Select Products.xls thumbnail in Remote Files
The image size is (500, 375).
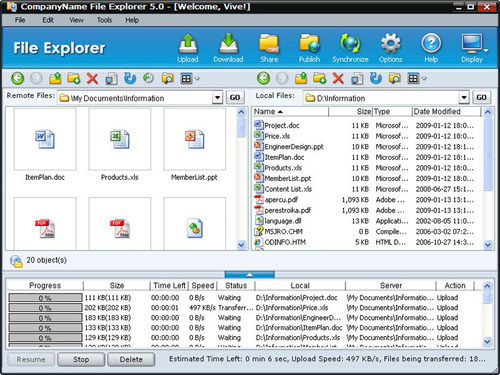point(120,140)
